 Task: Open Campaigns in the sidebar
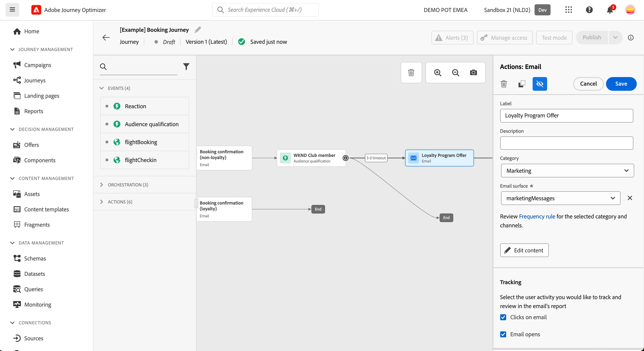click(x=38, y=65)
